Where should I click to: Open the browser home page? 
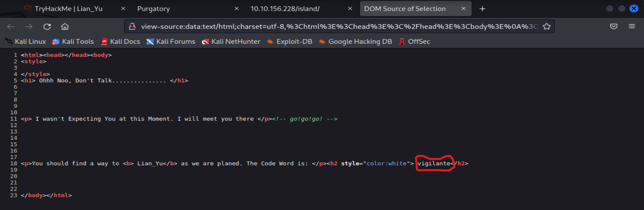point(65,27)
